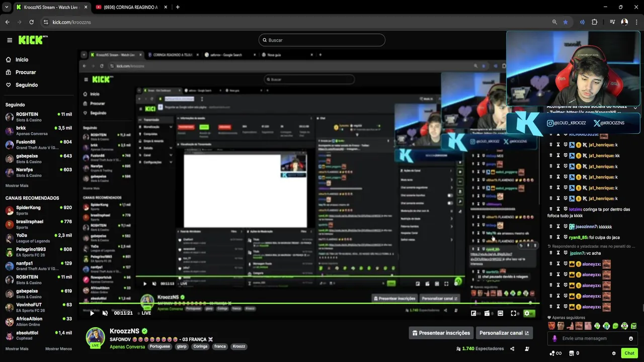
Task: Insert last green emote in emote row
Action: point(633,326)
